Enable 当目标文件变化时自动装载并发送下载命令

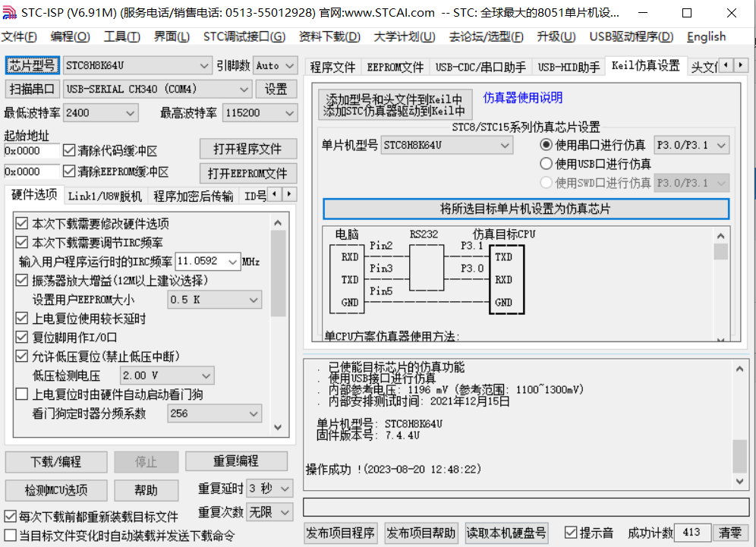pos(10,536)
